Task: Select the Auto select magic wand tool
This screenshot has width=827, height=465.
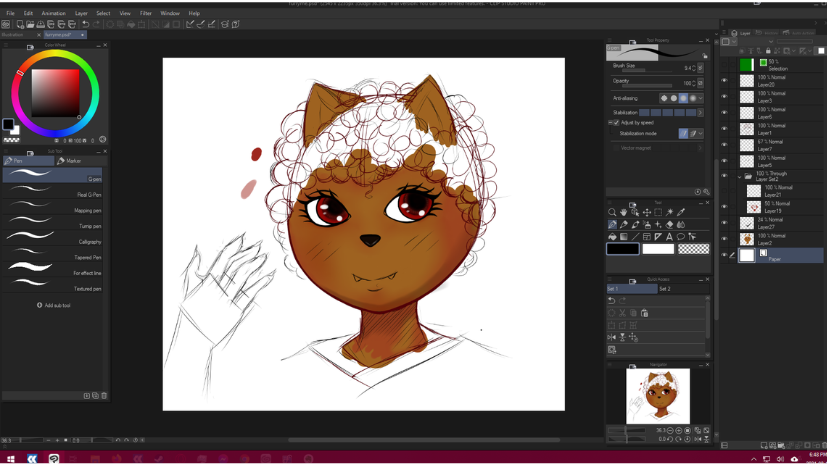Action: point(670,212)
